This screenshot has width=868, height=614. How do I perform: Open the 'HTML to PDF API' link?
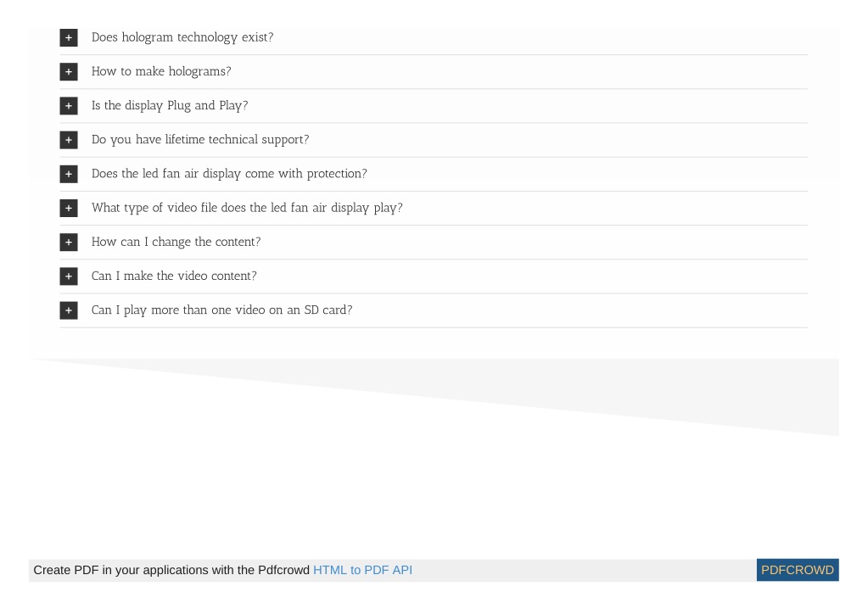coord(362,570)
